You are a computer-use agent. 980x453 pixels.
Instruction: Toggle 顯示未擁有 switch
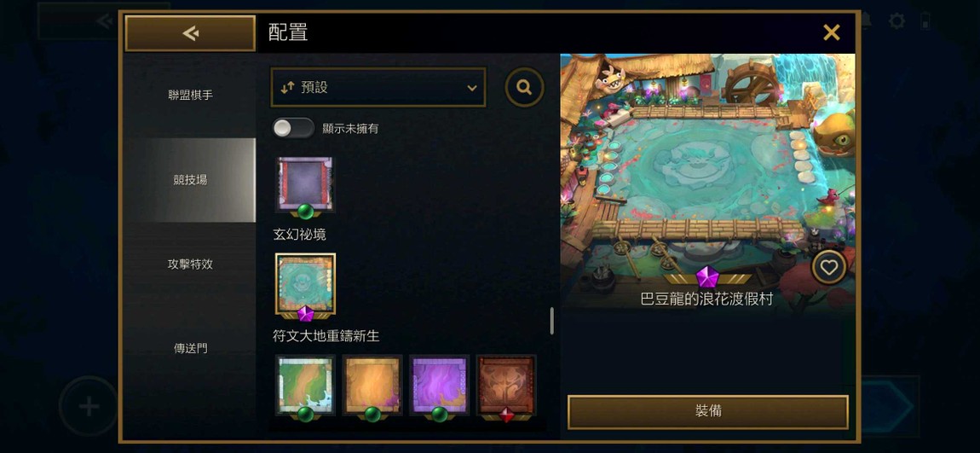click(293, 128)
